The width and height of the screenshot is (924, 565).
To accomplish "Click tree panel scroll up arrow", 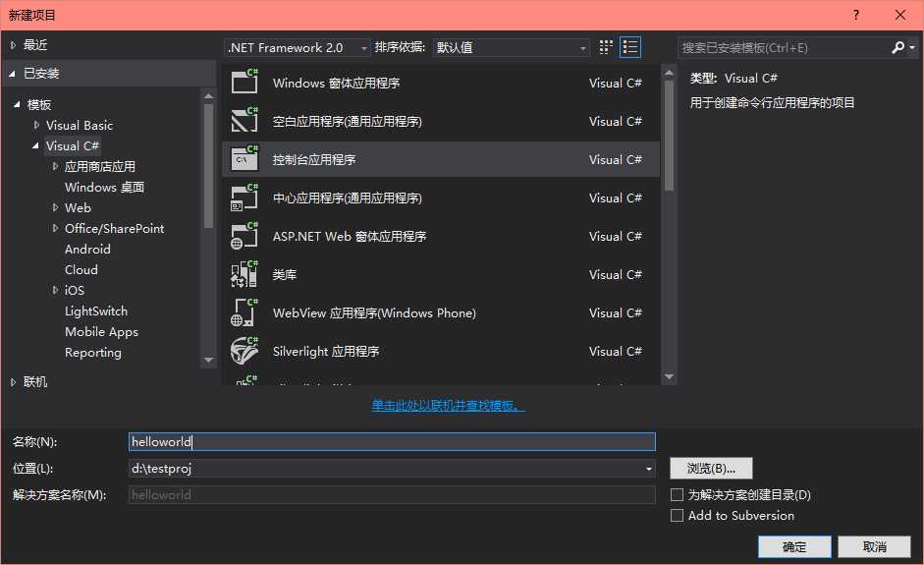I will [208, 95].
